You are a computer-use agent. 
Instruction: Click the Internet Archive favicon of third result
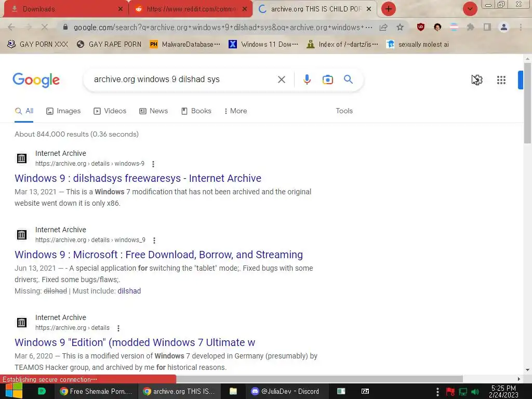[22, 322]
